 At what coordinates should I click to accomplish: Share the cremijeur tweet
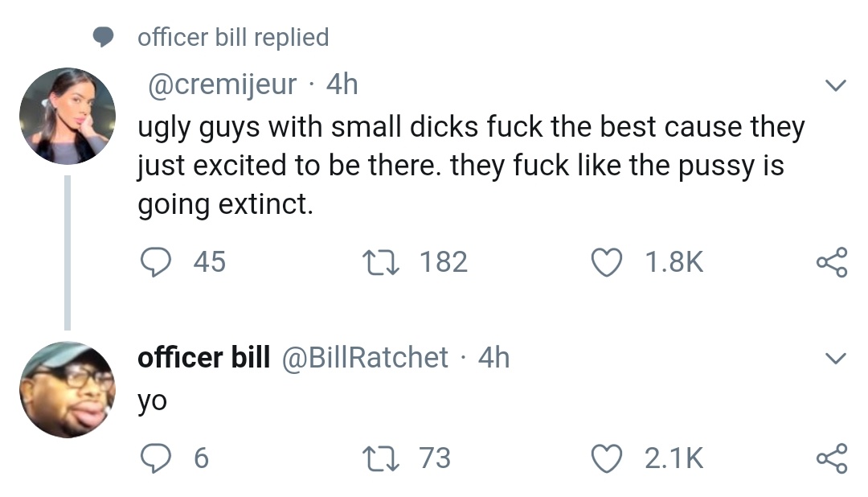pos(831,262)
